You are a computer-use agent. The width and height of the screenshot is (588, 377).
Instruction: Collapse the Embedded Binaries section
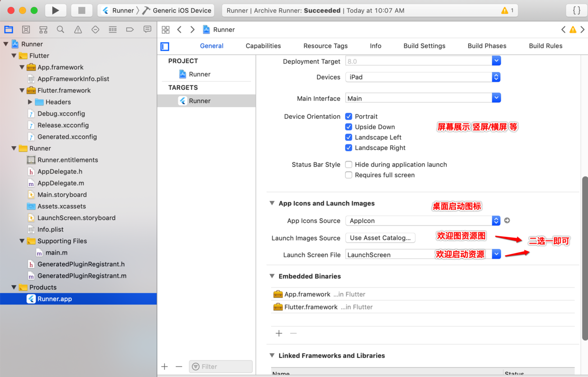[272, 276]
